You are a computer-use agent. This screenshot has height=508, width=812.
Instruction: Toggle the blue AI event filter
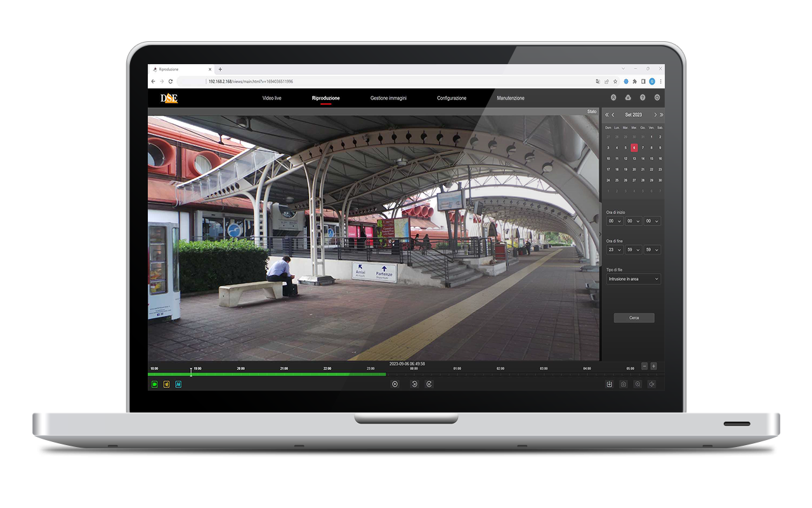tap(178, 384)
